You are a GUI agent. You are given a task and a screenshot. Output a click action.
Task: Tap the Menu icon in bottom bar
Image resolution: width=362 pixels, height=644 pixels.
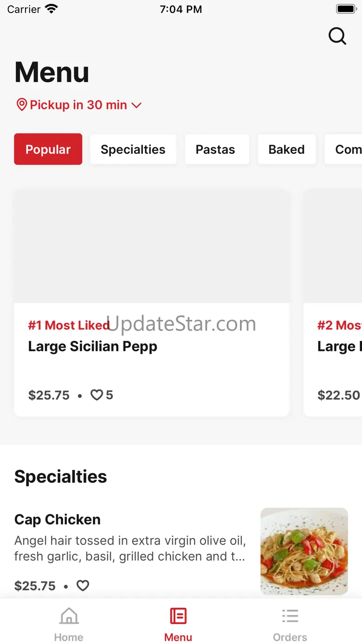click(x=178, y=616)
